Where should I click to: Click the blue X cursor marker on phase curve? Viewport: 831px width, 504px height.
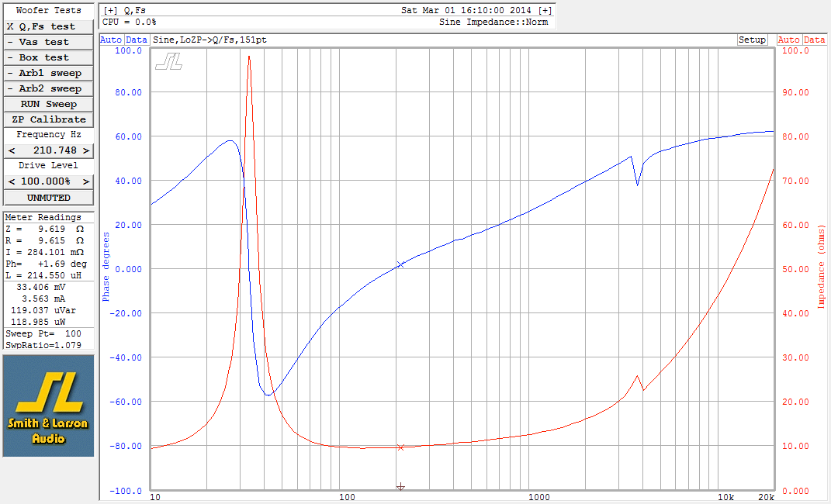point(400,264)
